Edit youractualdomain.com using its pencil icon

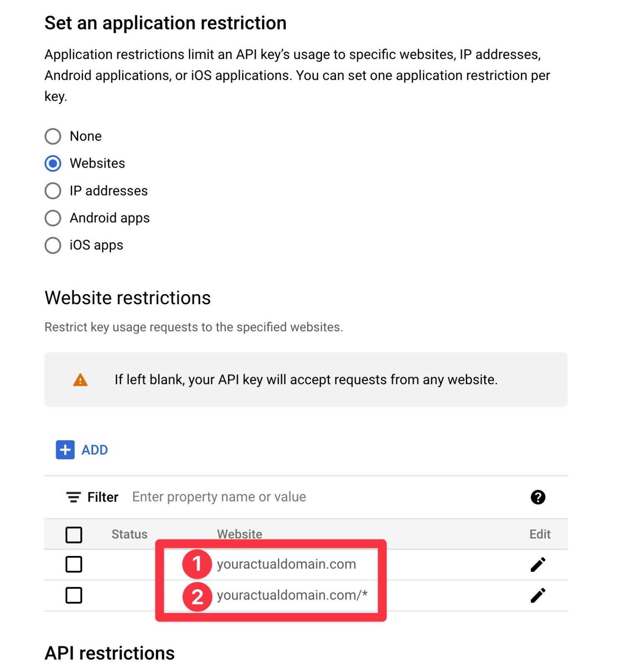tap(538, 564)
